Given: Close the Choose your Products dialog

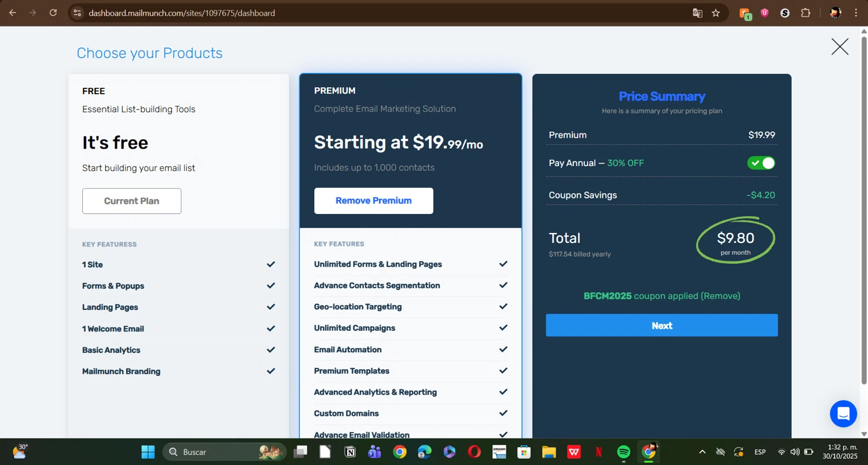Looking at the screenshot, I should (840, 47).
